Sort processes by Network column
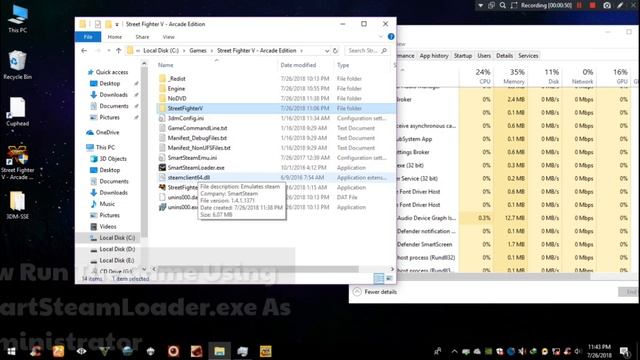 (579, 76)
